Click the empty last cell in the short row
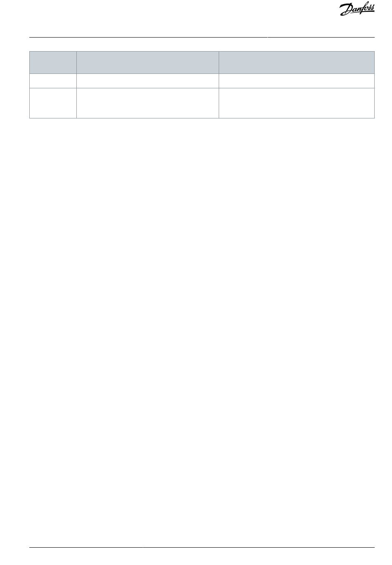Image resolution: width=392 pixels, height=565 pixels. tap(297, 81)
